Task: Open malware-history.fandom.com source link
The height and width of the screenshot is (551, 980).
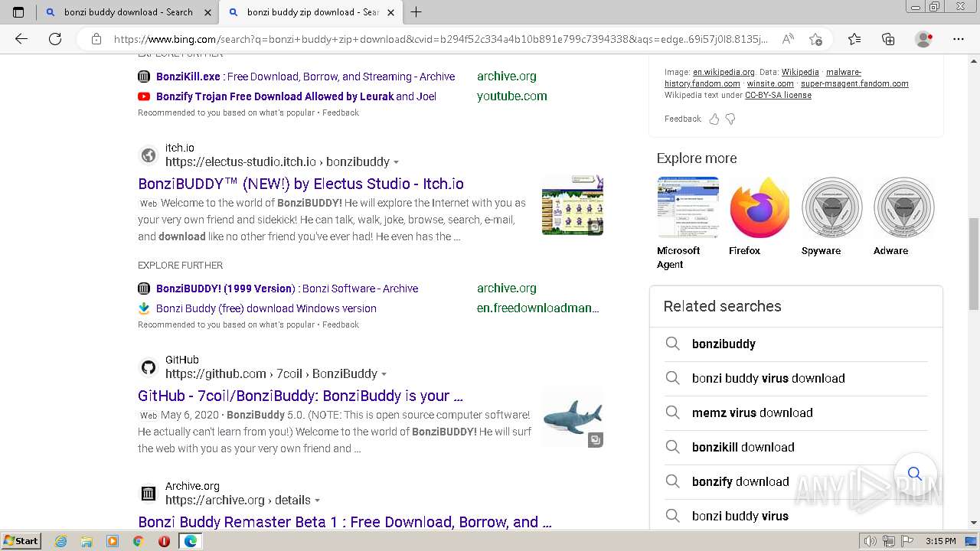Action: point(702,84)
